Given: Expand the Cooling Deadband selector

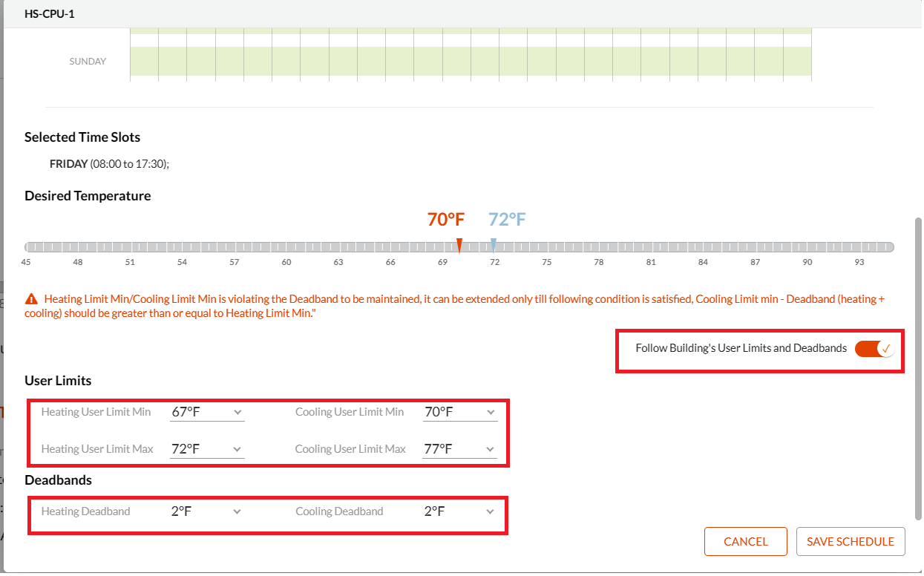Looking at the screenshot, I should coord(489,511).
